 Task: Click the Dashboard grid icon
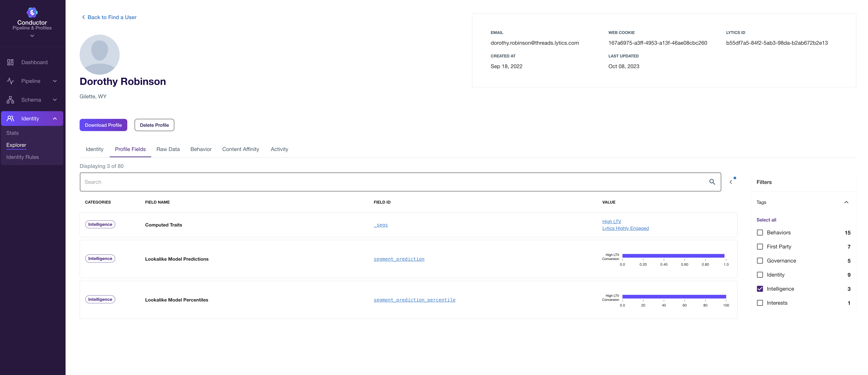tap(10, 62)
